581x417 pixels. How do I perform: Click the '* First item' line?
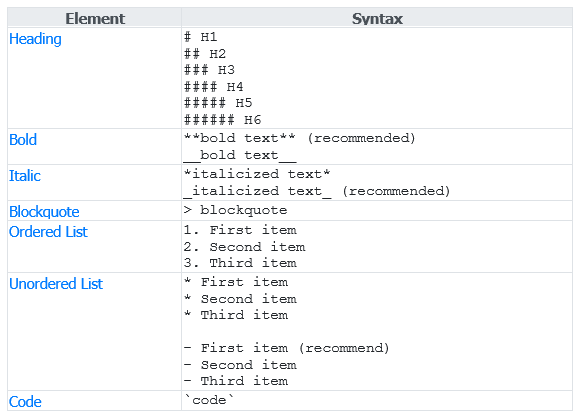[x=236, y=282]
